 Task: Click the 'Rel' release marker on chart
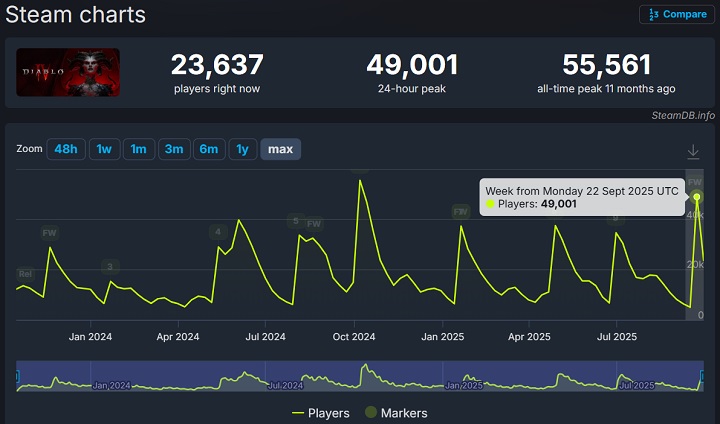click(x=25, y=273)
